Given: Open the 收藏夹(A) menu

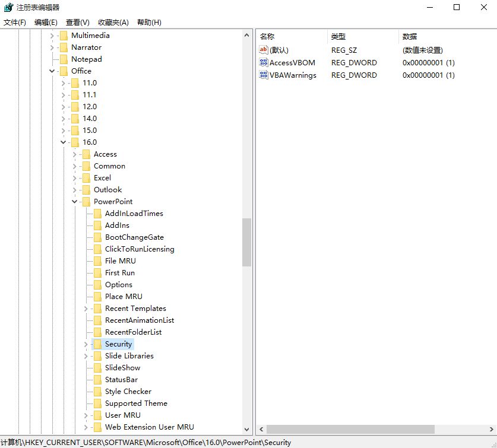Looking at the screenshot, I should pos(113,23).
